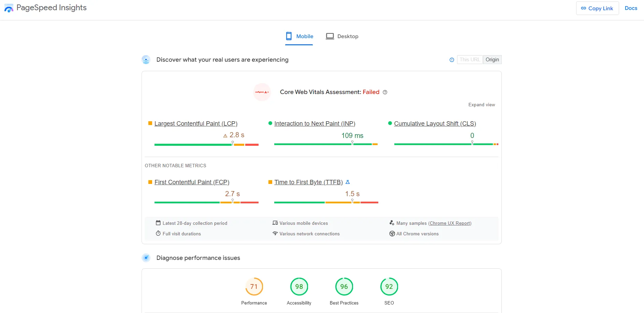Image resolution: width=644 pixels, height=313 pixels.
Task: Expand the Cumulative Layout Shift details
Action: pyautogui.click(x=435, y=123)
